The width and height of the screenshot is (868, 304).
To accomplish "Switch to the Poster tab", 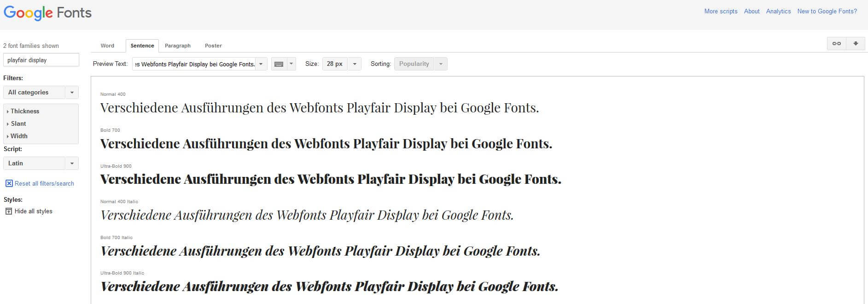I will click(x=213, y=46).
